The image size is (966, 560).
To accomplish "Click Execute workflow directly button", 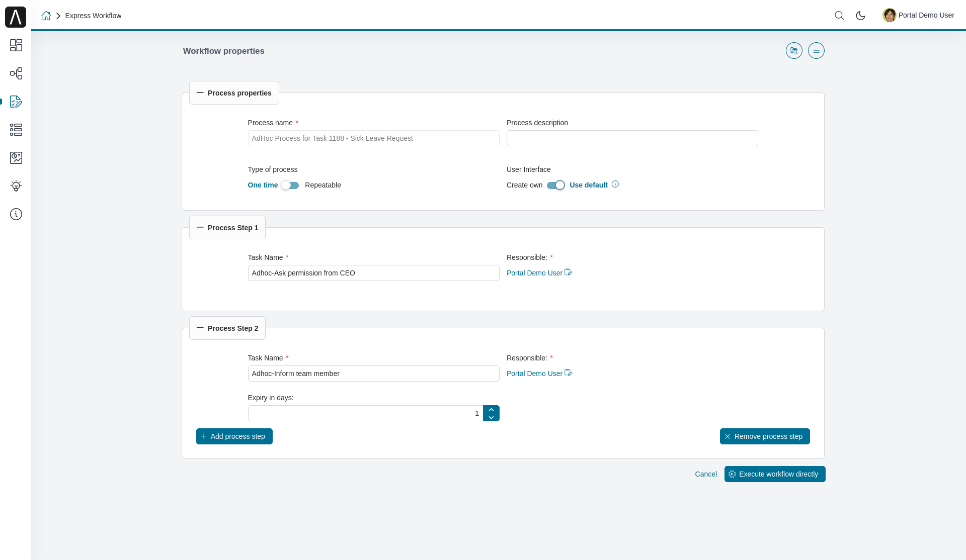I will click(x=774, y=474).
